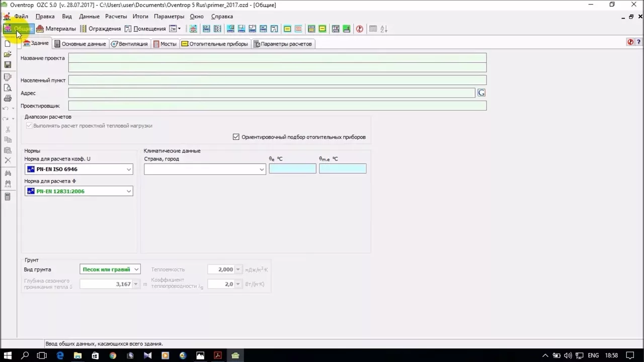Click the Find binoculars icon
644x362 pixels.
pyautogui.click(x=8, y=173)
